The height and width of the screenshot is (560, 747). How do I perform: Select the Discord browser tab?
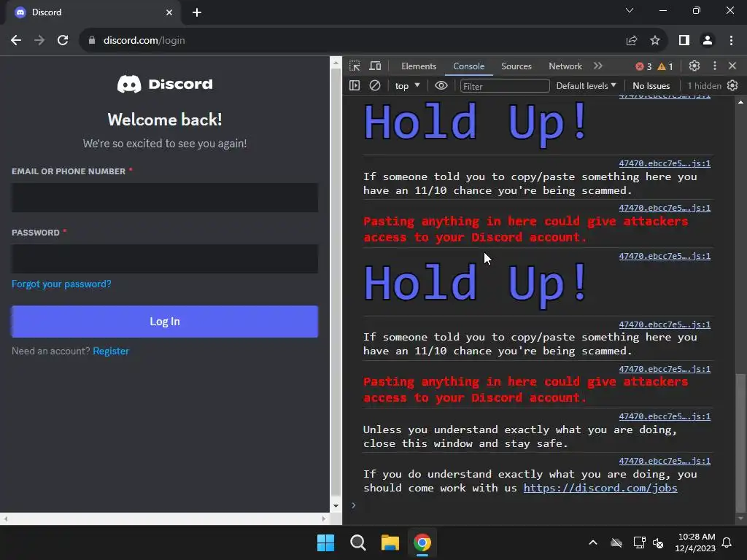pyautogui.click(x=93, y=12)
